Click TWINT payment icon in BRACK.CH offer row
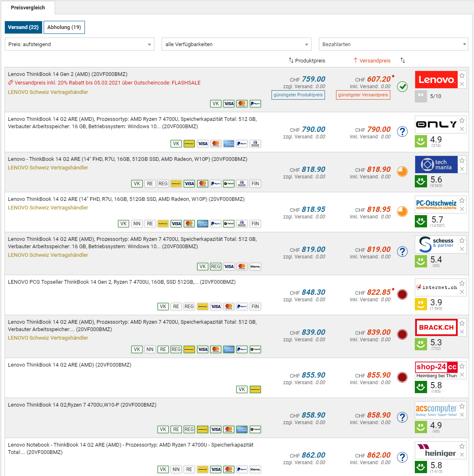The height and width of the screenshot is (476, 474). (255, 350)
